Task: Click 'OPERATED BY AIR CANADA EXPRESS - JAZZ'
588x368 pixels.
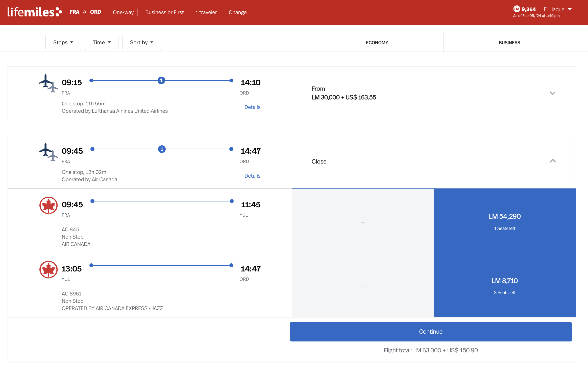Action: (x=112, y=308)
